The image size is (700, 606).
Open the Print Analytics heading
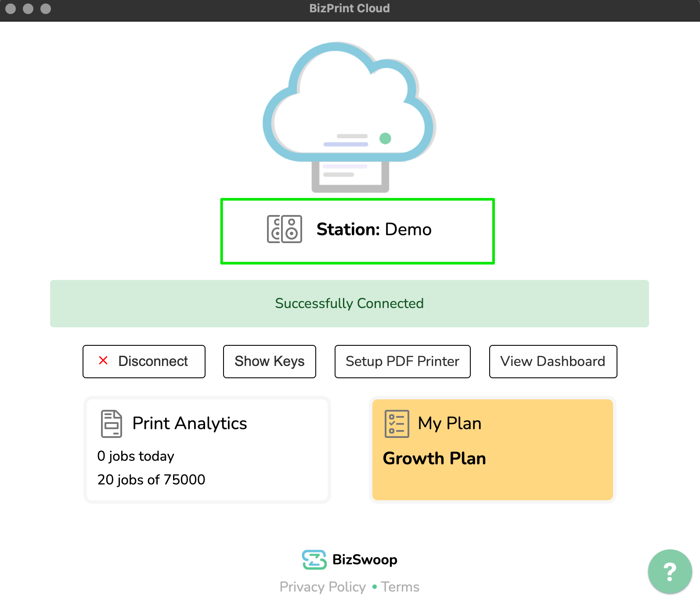pos(190,423)
